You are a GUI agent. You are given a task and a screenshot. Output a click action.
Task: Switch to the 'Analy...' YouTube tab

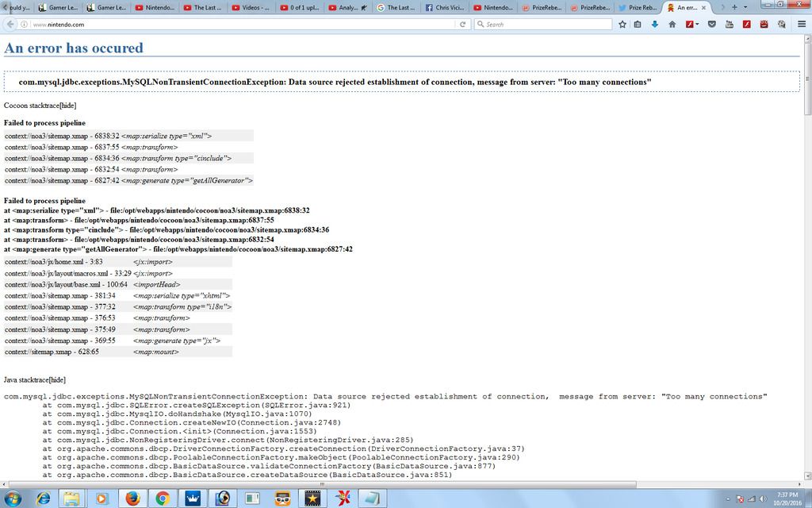(348, 8)
